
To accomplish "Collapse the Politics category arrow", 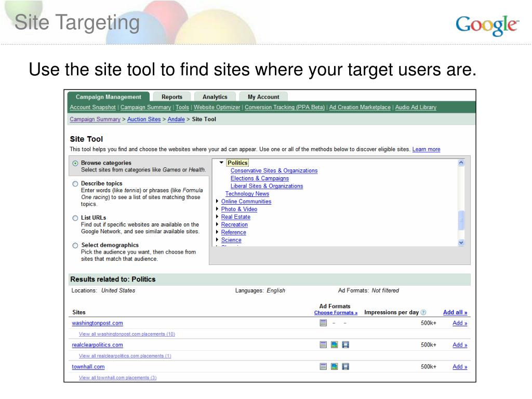I will [x=221, y=163].
